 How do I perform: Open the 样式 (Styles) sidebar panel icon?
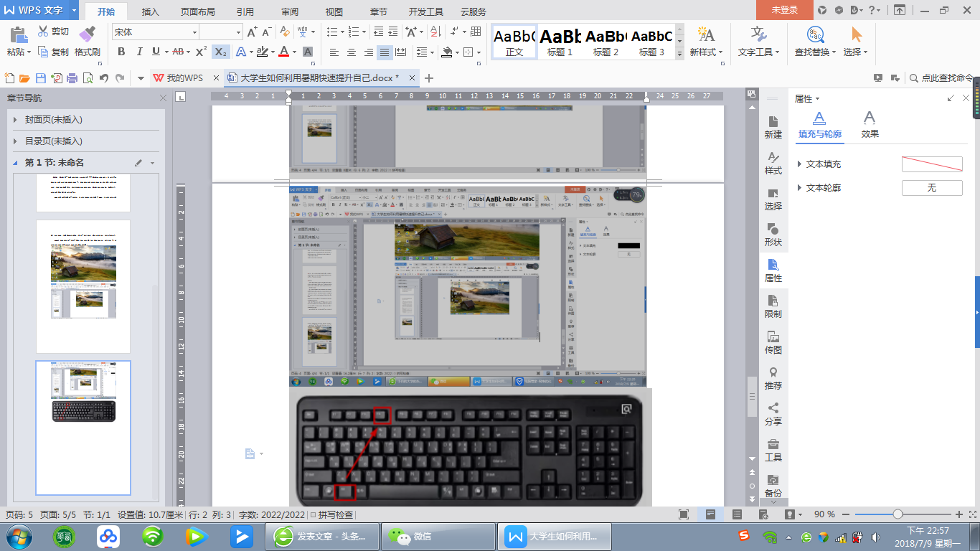point(773,157)
